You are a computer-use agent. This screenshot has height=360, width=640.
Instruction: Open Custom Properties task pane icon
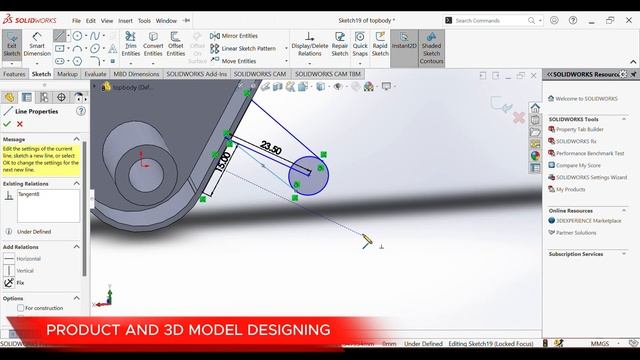535,168
